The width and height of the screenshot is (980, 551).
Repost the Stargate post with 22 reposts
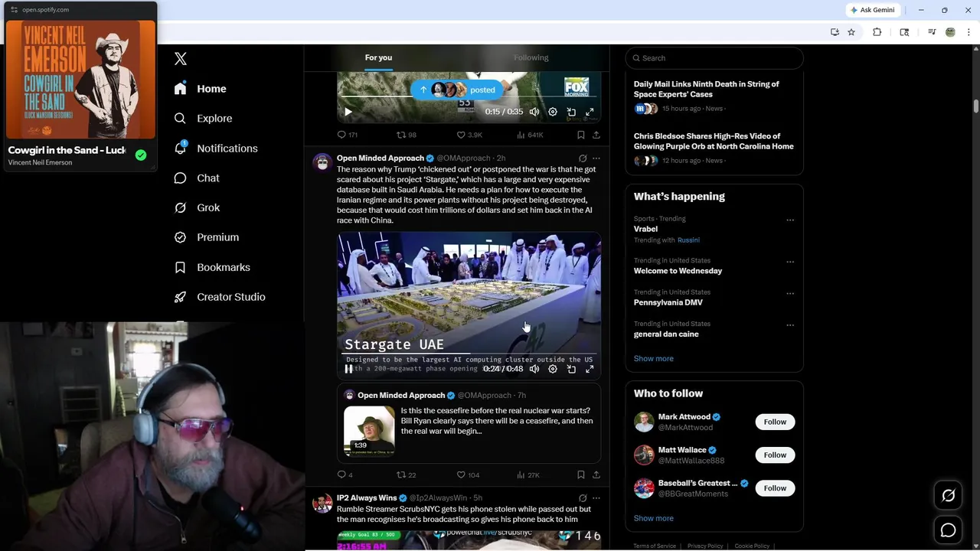400,474
